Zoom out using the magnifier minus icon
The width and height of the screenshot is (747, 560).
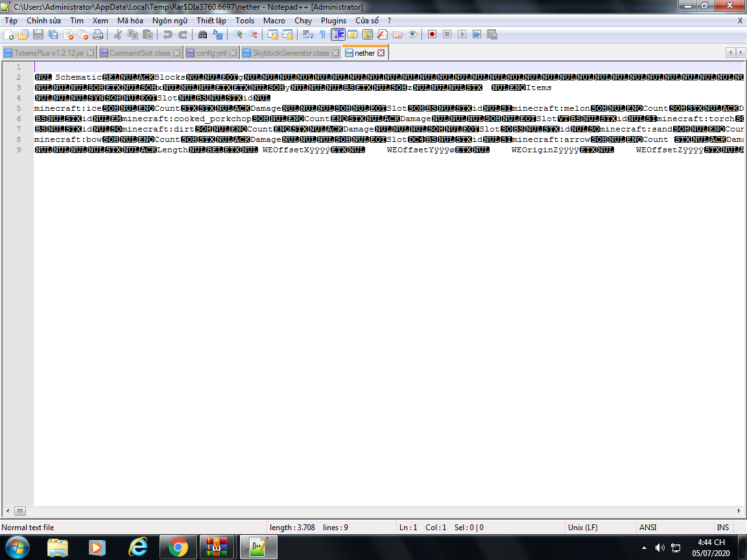(252, 34)
